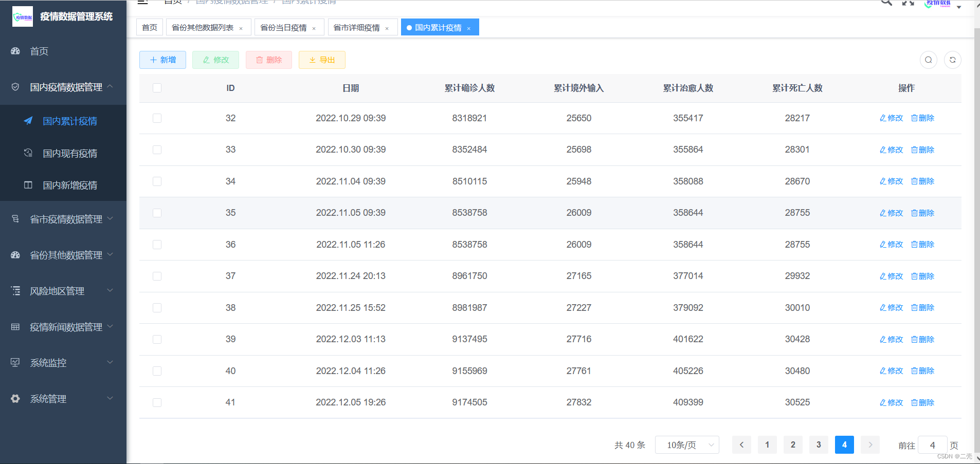Click the fullscreen icon in the top bar
The width and height of the screenshot is (980, 464).
point(908,3)
